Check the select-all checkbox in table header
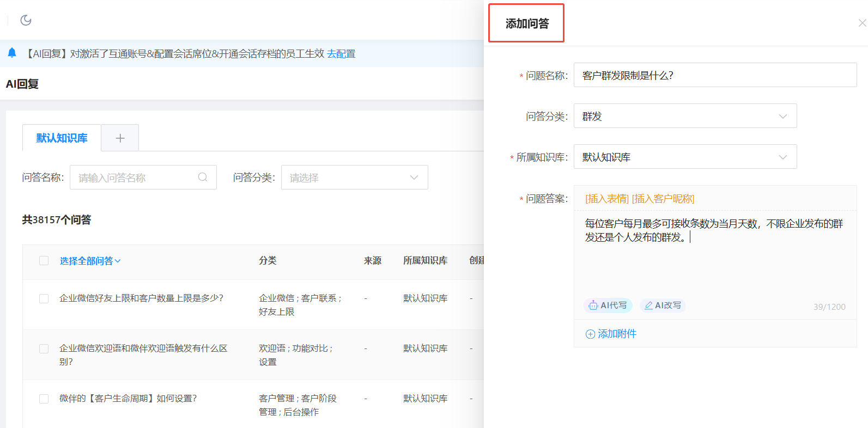 click(44, 261)
